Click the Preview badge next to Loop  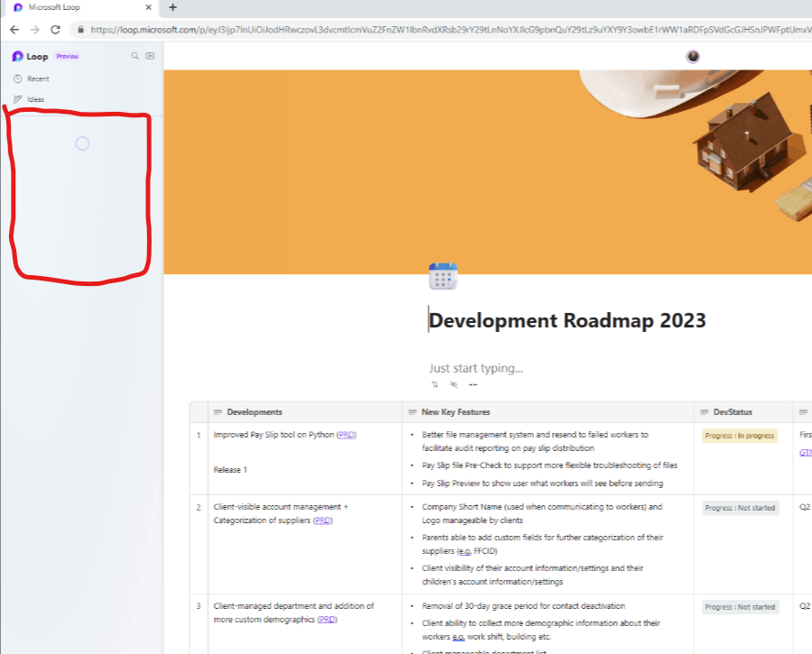tap(68, 56)
